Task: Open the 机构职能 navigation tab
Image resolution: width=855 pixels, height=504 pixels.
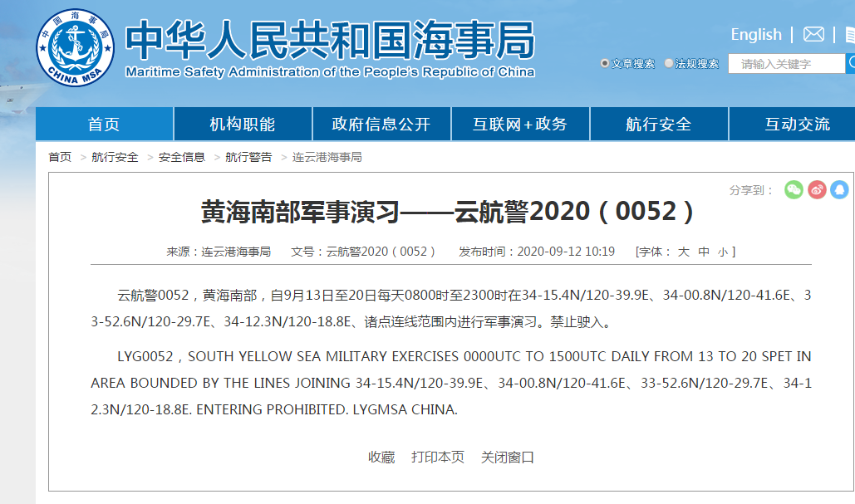Action: 243,125
